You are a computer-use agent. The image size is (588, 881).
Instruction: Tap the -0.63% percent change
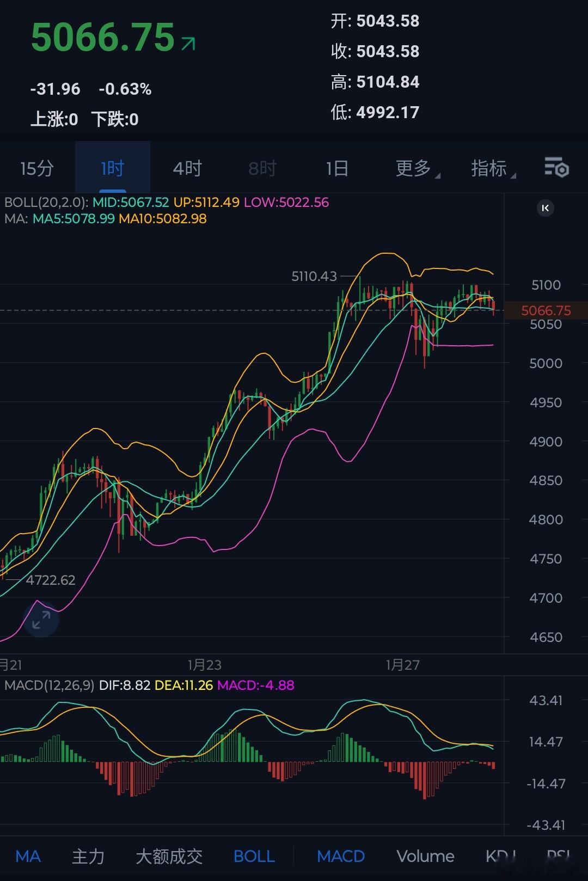[125, 89]
